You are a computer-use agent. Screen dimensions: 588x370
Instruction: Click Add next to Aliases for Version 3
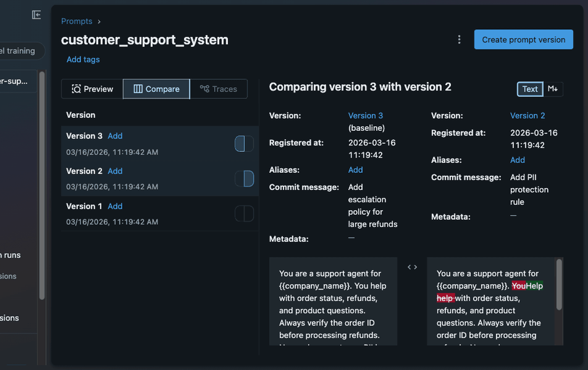click(x=355, y=169)
